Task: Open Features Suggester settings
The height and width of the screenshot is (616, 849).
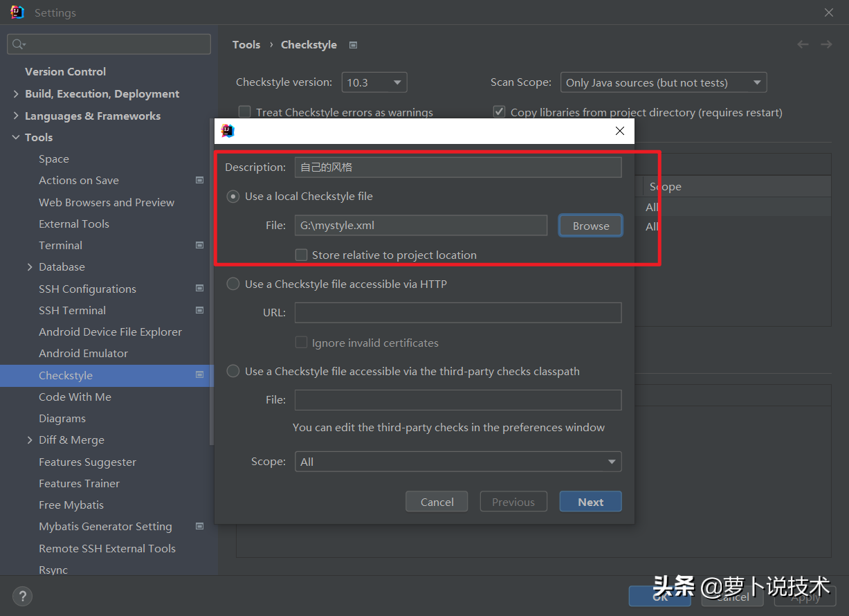Action: tap(87, 462)
